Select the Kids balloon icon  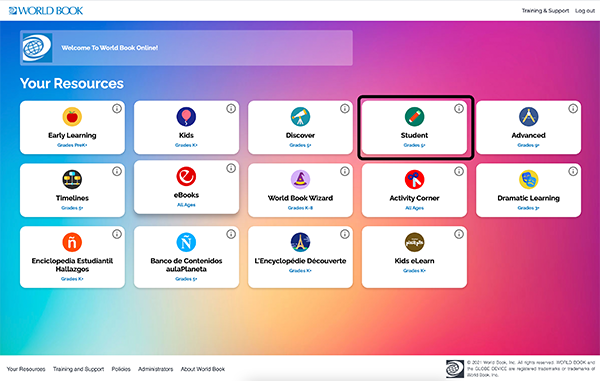point(186,117)
